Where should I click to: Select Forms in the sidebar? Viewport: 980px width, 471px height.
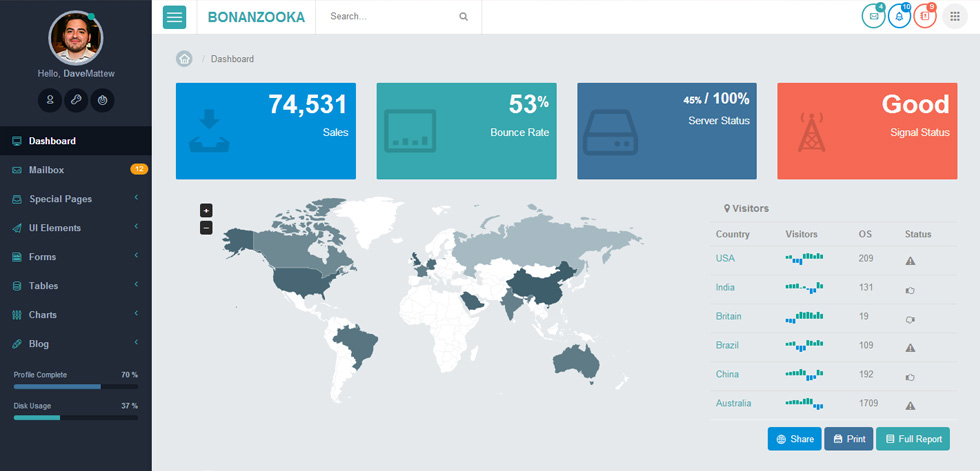click(x=76, y=257)
